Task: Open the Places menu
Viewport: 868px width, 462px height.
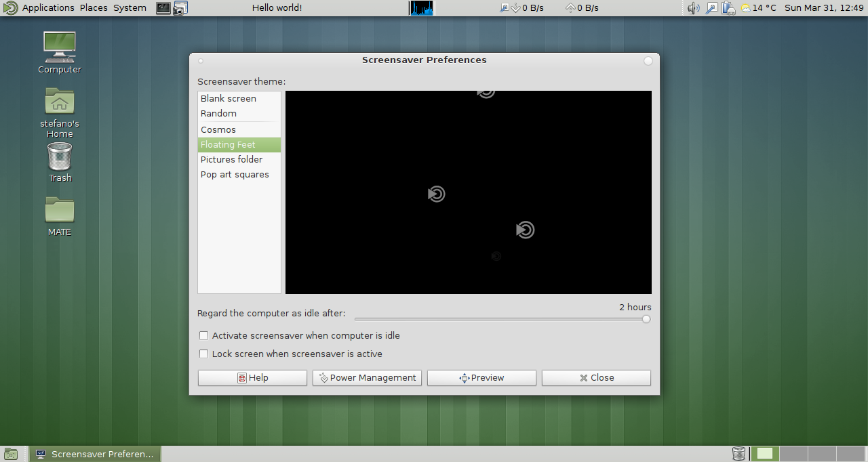Action: (94, 7)
